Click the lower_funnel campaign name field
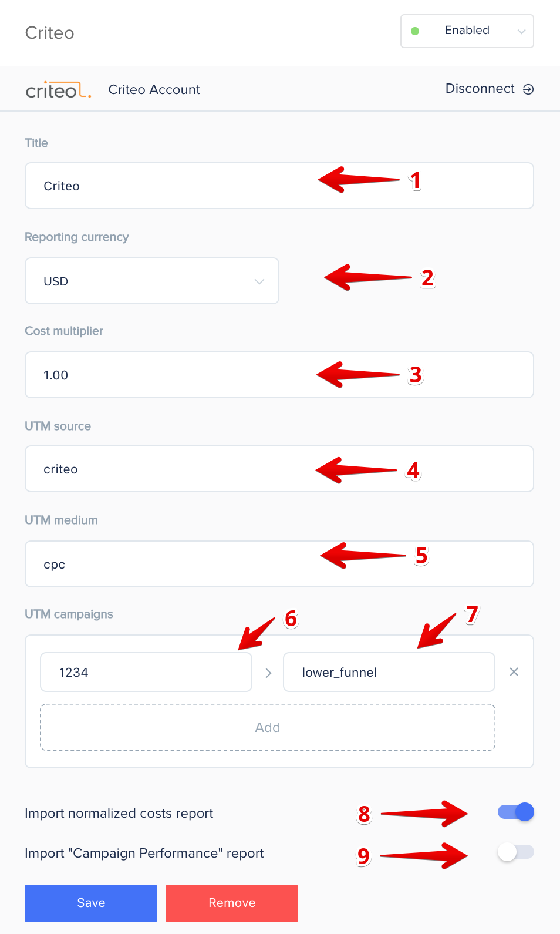560x934 pixels. click(x=389, y=672)
